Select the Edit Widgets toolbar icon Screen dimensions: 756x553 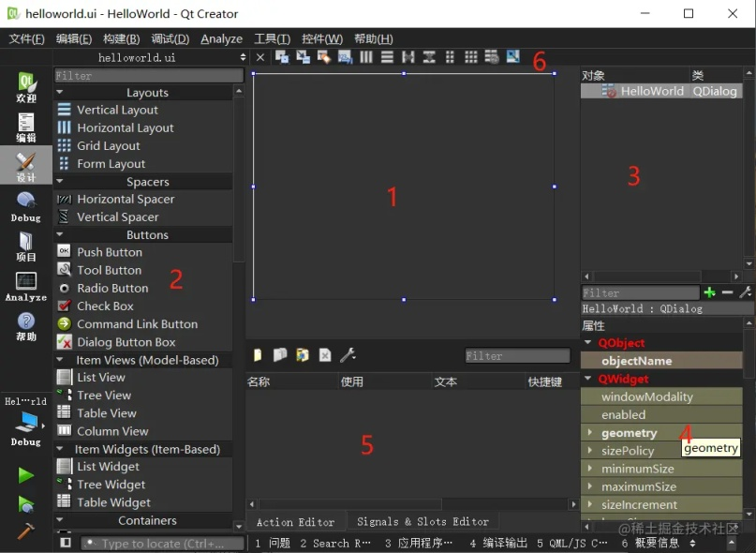tap(282, 57)
